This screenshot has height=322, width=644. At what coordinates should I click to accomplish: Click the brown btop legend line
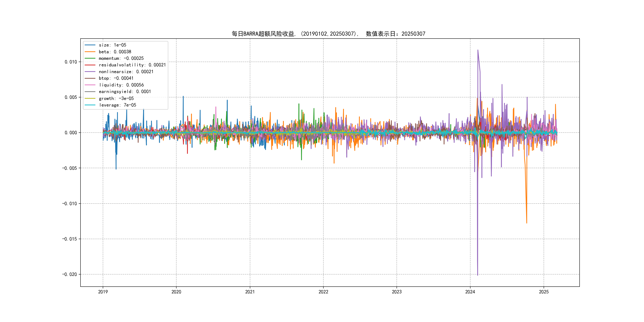point(90,78)
